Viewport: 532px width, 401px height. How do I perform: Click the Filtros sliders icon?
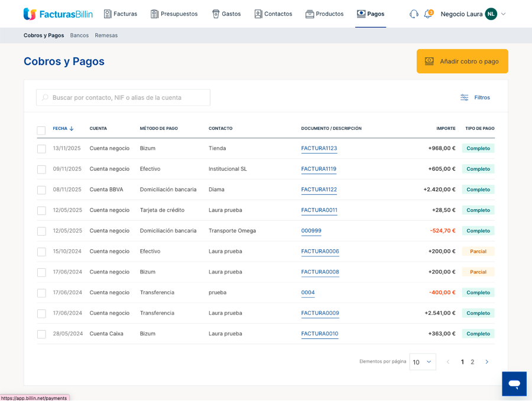[465, 97]
